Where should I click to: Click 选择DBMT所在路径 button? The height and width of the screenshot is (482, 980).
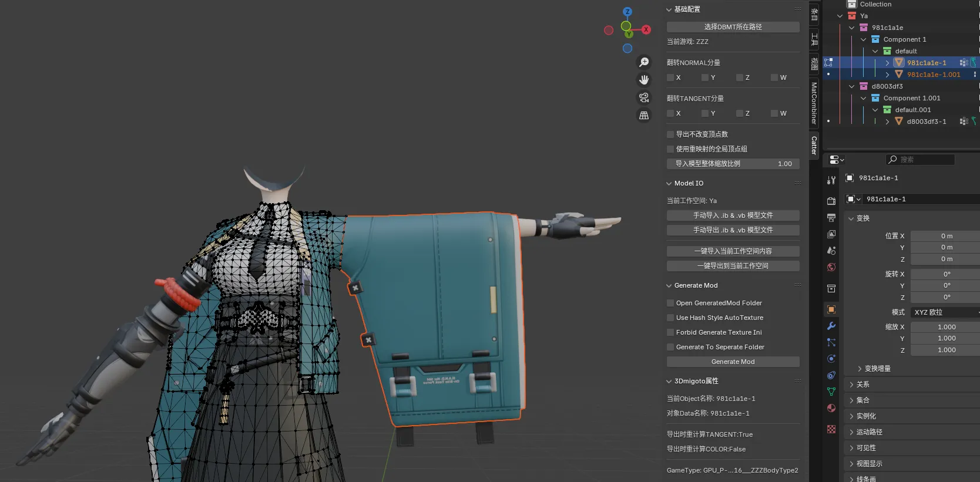click(733, 27)
